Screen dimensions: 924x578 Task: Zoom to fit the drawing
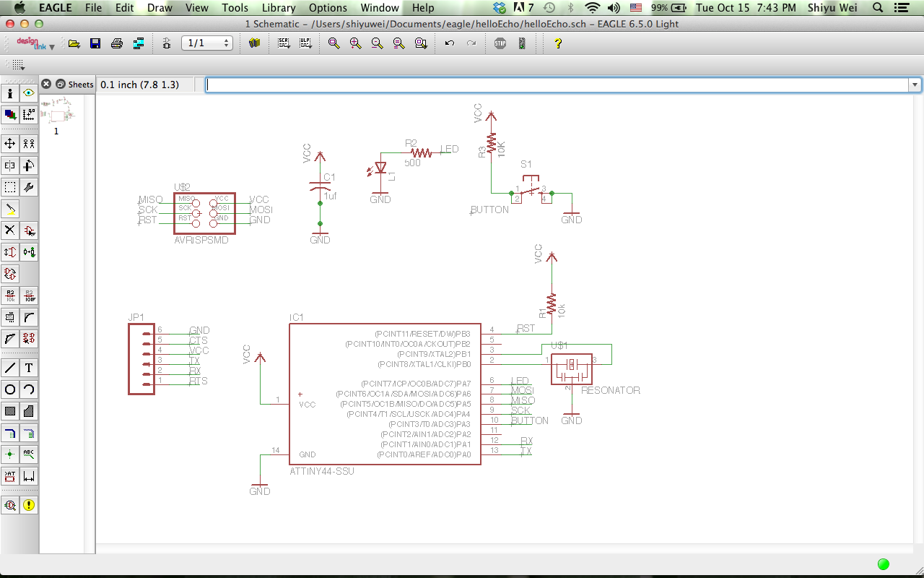pyautogui.click(x=334, y=43)
